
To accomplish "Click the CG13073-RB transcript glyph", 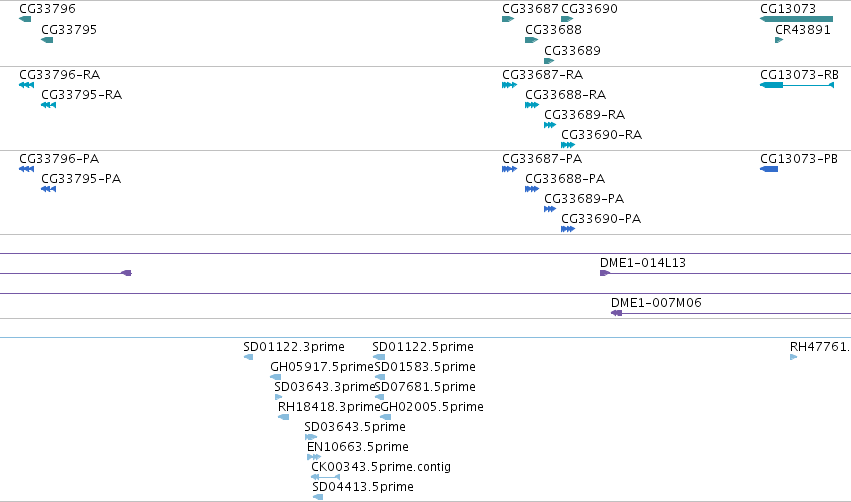I will (x=797, y=85).
